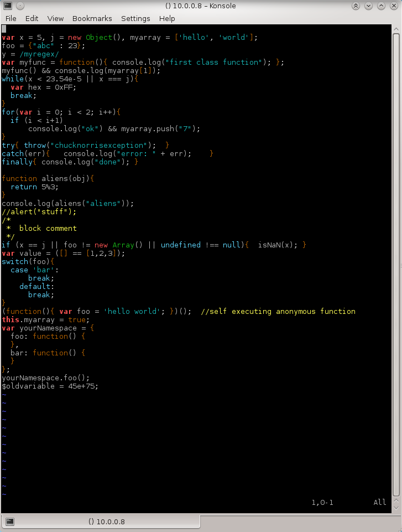The height and width of the screenshot is (532, 402).
Task: Click the 'yourNamespace.foo();' line
Action: pyautogui.click(x=46, y=378)
